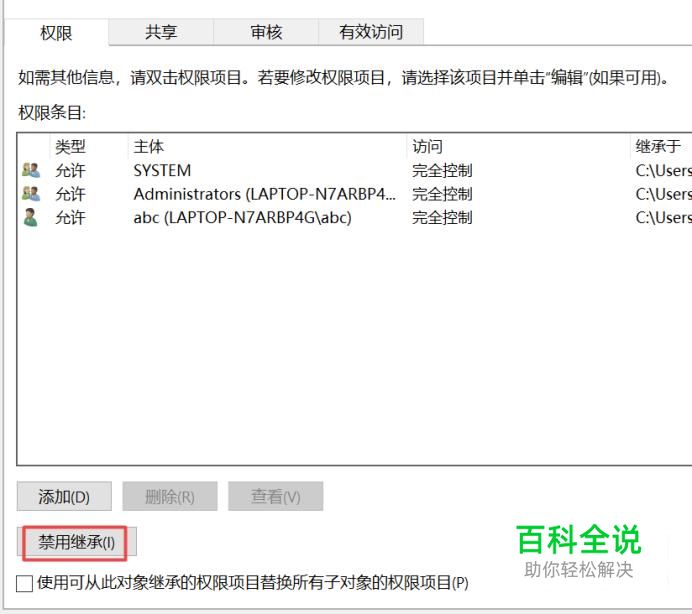Click the 添加(D) button
This screenshot has width=692, height=614.
click(64, 496)
